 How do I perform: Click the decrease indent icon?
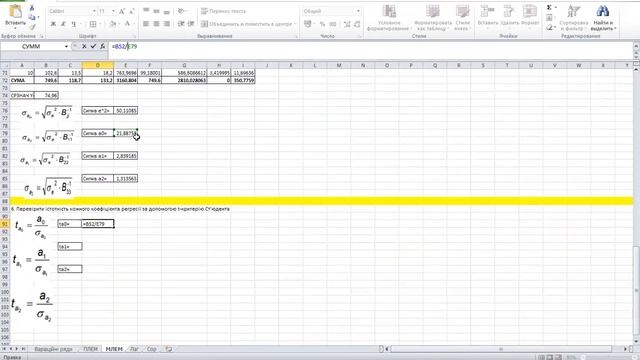pos(181,24)
